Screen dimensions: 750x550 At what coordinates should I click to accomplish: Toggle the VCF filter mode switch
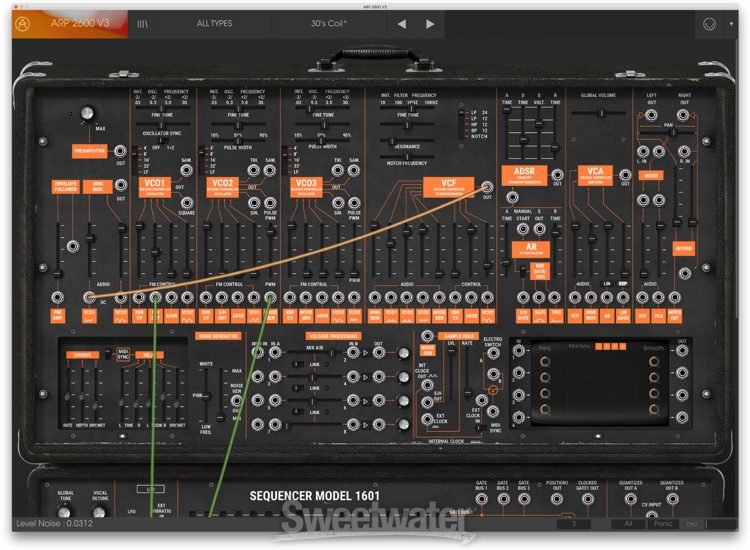[x=462, y=124]
